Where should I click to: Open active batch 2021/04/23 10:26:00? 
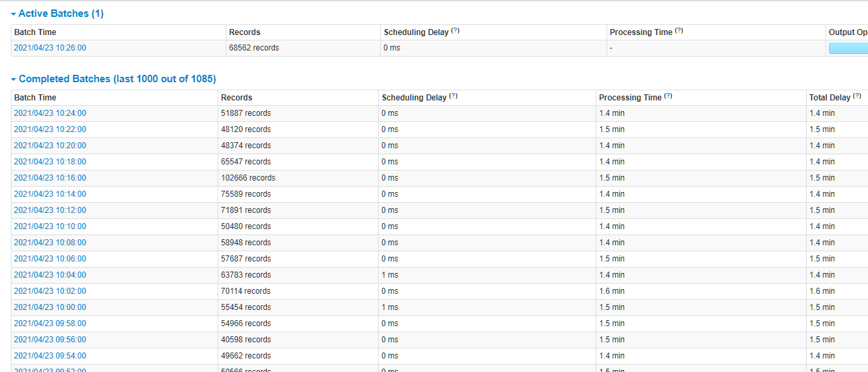50,48
